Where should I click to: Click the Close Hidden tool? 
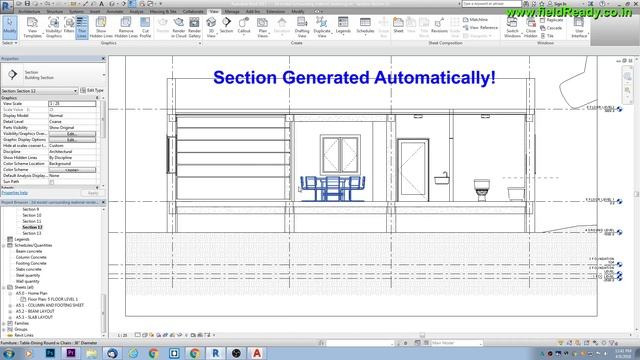click(531, 27)
